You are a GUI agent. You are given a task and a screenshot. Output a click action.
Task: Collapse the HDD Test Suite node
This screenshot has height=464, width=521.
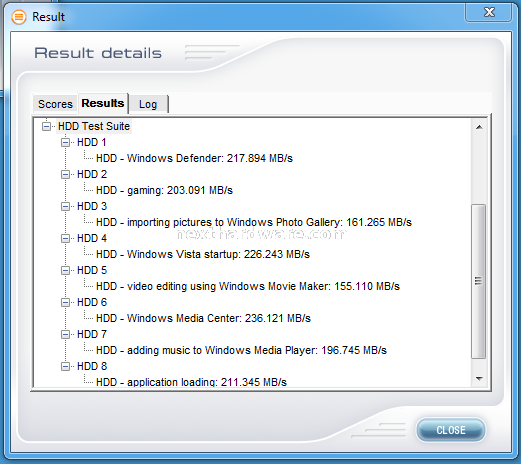pos(46,127)
